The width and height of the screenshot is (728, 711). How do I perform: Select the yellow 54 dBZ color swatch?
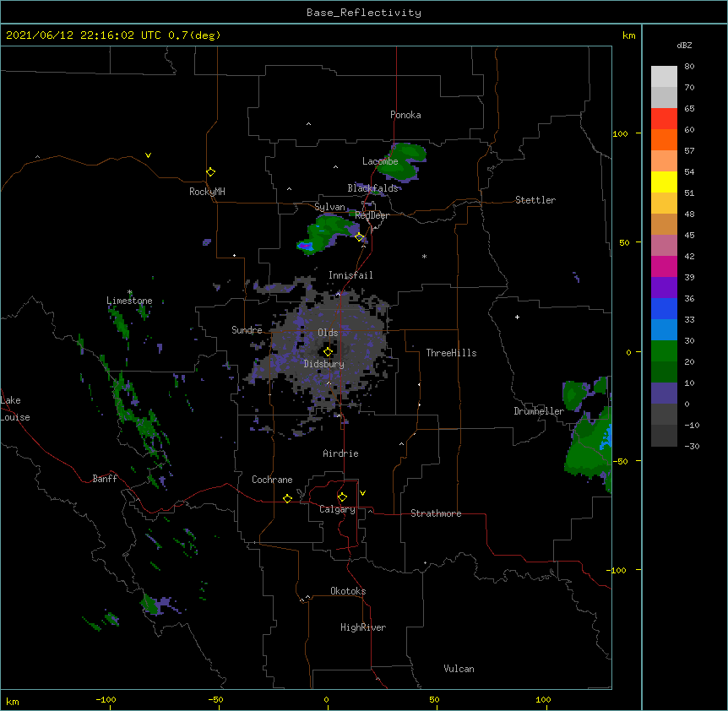[x=664, y=182]
